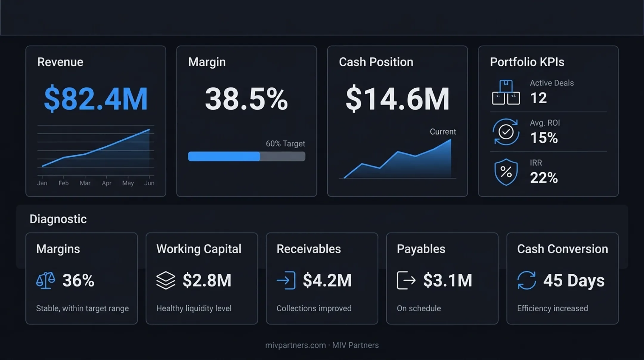644x360 pixels.
Task: Click 'Efficiency increased' text
Action: point(552,308)
